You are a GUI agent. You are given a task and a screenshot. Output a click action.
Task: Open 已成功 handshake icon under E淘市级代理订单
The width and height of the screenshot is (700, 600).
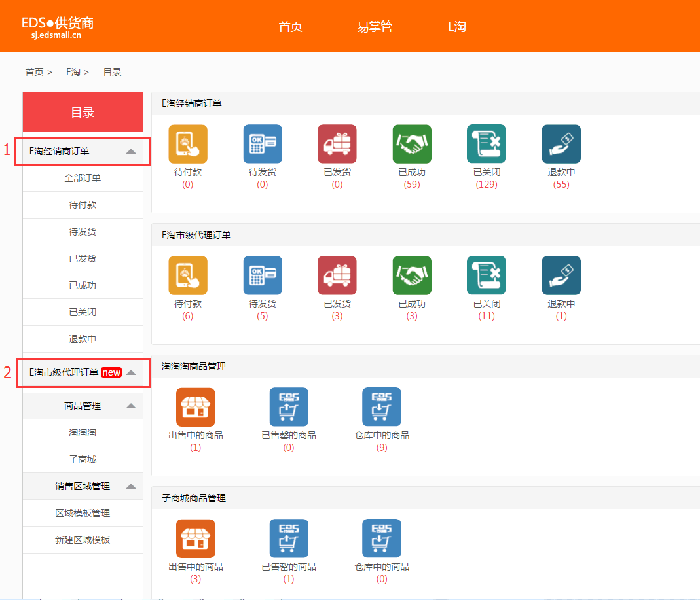point(412,275)
